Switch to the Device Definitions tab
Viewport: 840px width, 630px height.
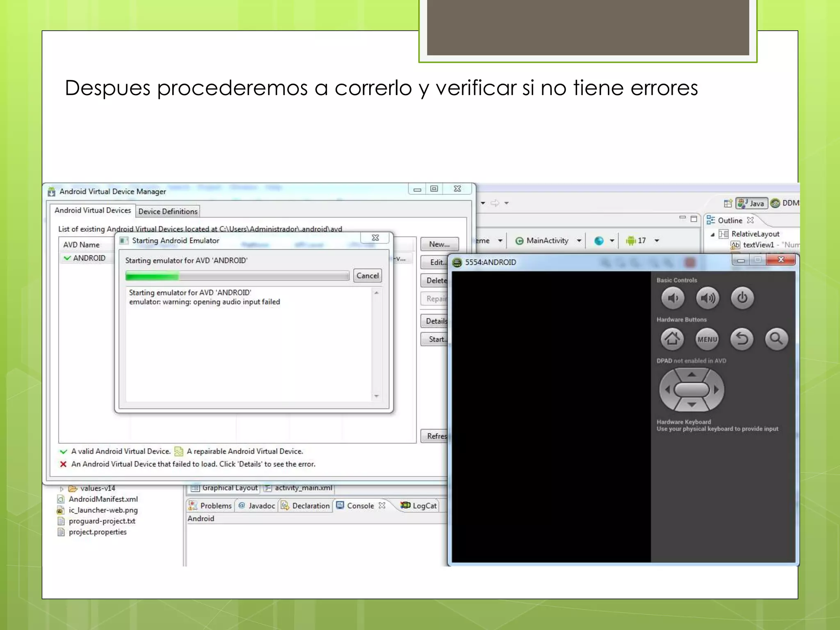coord(168,211)
